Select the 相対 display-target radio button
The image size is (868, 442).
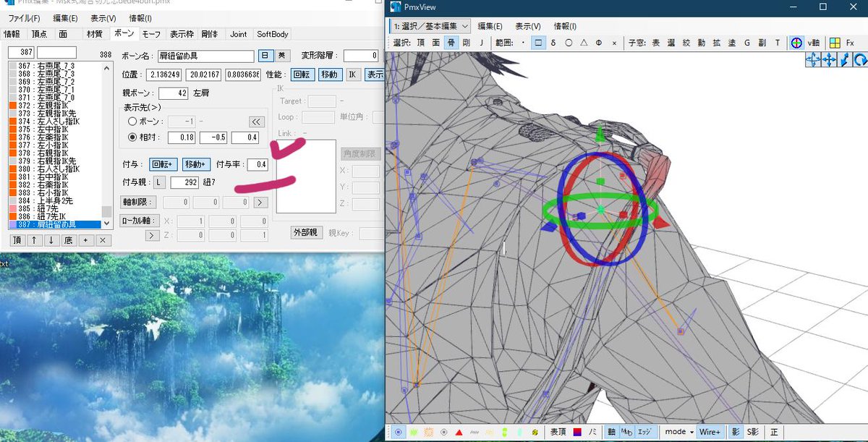pos(132,137)
